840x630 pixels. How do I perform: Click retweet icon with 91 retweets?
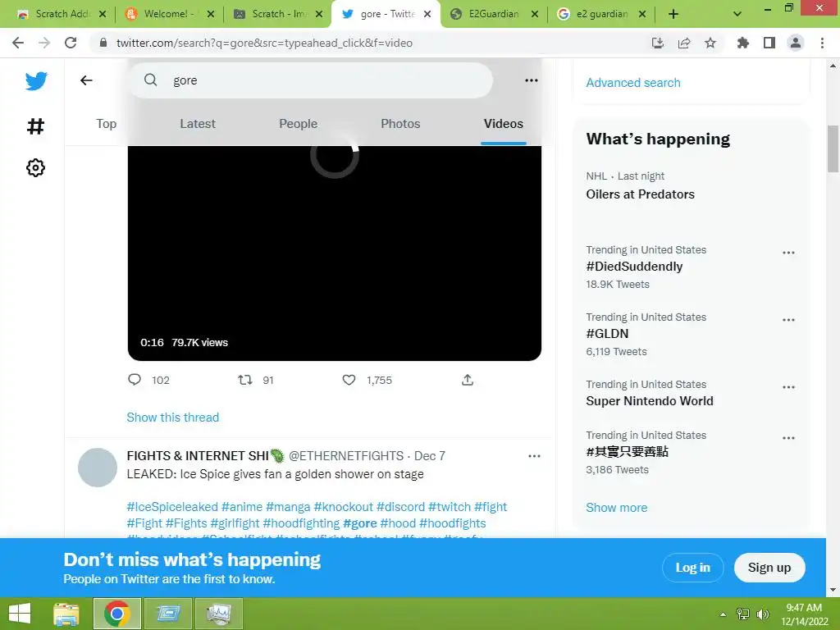tap(245, 380)
